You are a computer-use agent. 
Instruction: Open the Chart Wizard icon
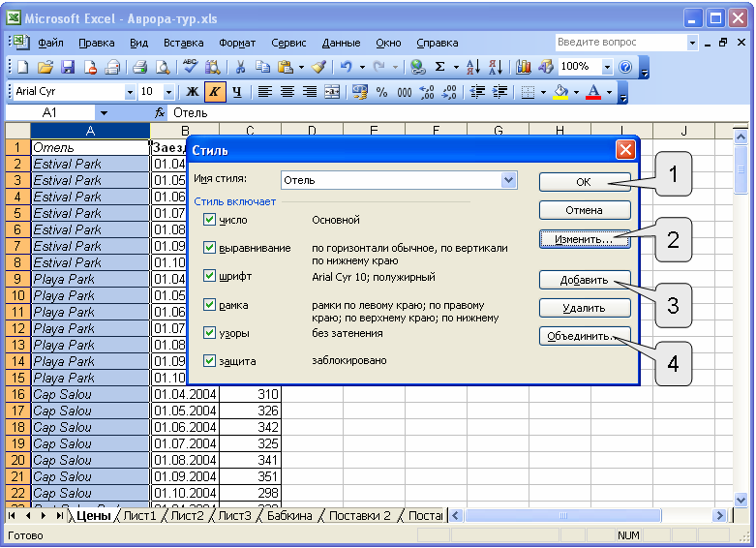point(523,67)
